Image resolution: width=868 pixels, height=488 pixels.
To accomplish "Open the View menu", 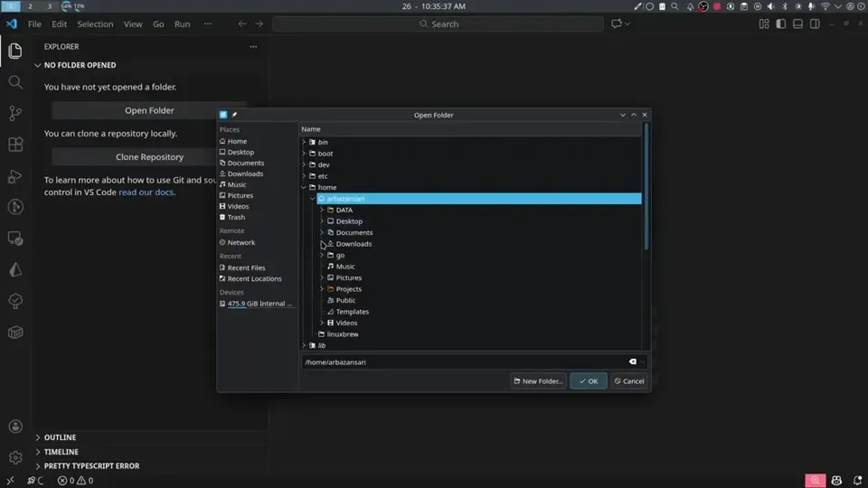I will 133,23.
